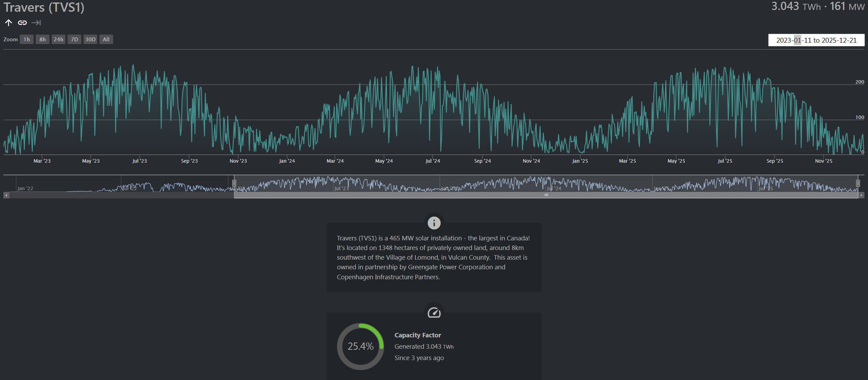This screenshot has height=380, width=868.
Task: Click the navigator scrollbar left arrow
Action: [6, 195]
